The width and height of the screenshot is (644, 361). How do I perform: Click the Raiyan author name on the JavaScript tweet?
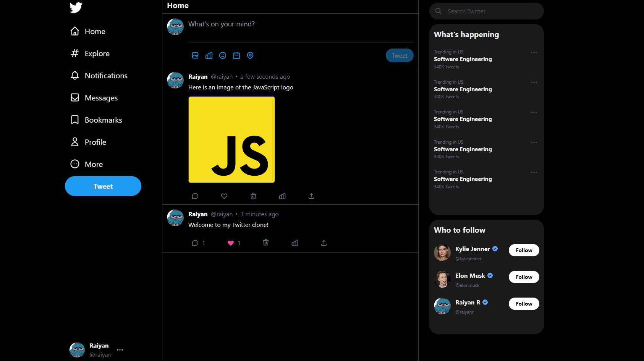pyautogui.click(x=198, y=77)
